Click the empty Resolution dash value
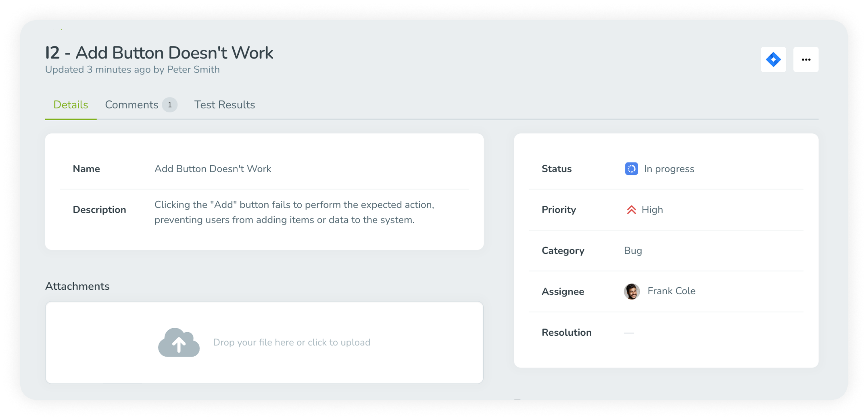This screenshot has height=420, width=868. tap(629, 333)
